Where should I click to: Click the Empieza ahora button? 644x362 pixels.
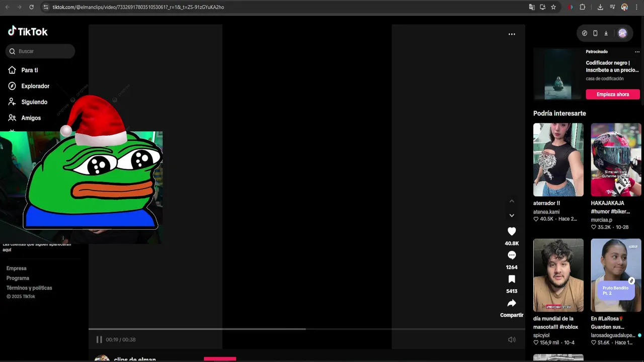[x=613, y=94]
